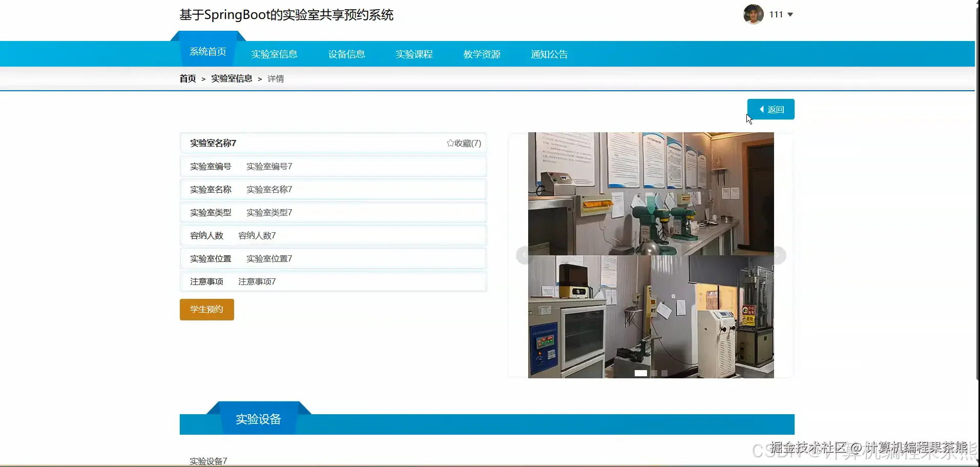The image size is (980, 467).
Task: Click 实验室信息 in the breadcrumb trail
Action: tap(232, 78)
